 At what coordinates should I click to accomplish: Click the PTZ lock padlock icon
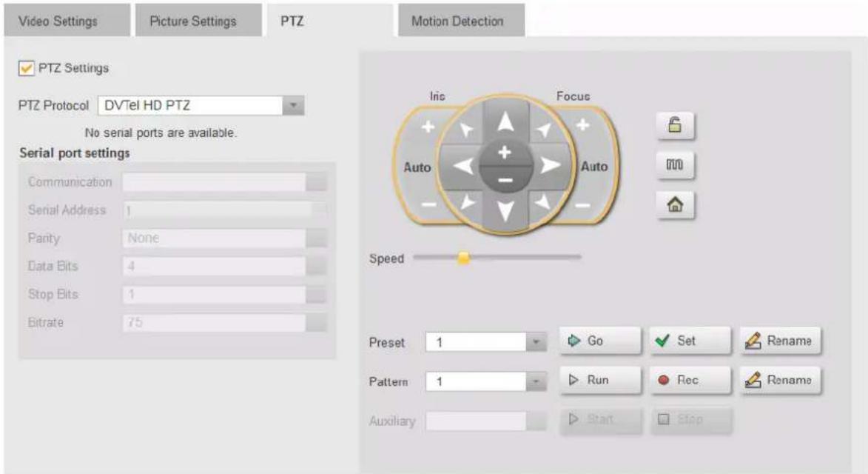675,125
